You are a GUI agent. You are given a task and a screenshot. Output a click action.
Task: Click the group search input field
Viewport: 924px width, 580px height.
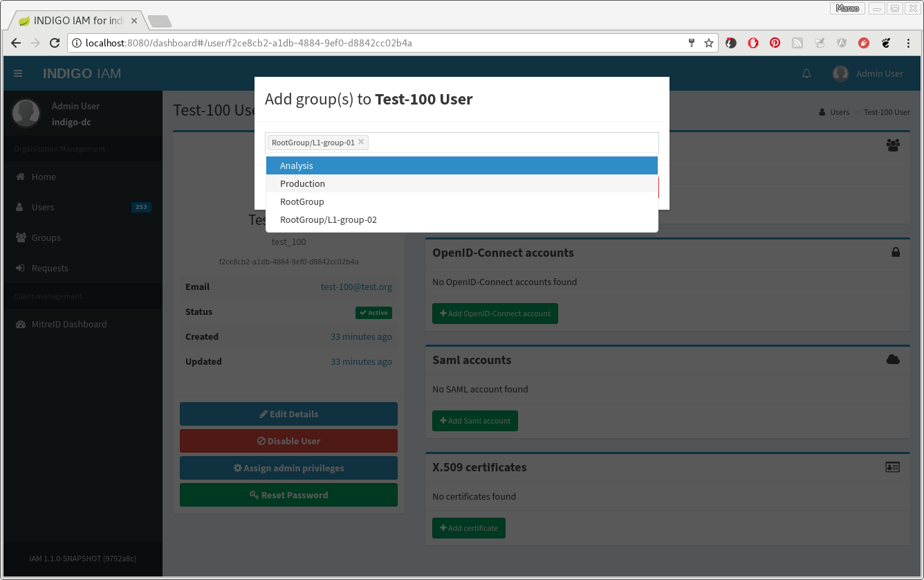512,143
